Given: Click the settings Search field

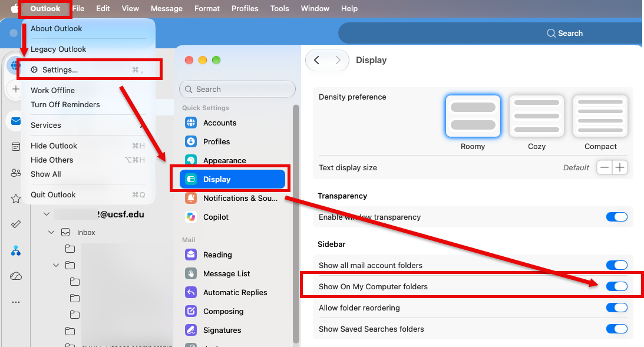Looking at the screenshot, I should (237, 89).
